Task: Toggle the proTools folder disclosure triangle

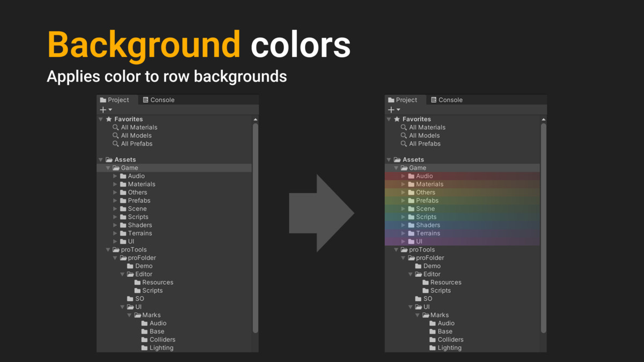Action: click(108, 249)
